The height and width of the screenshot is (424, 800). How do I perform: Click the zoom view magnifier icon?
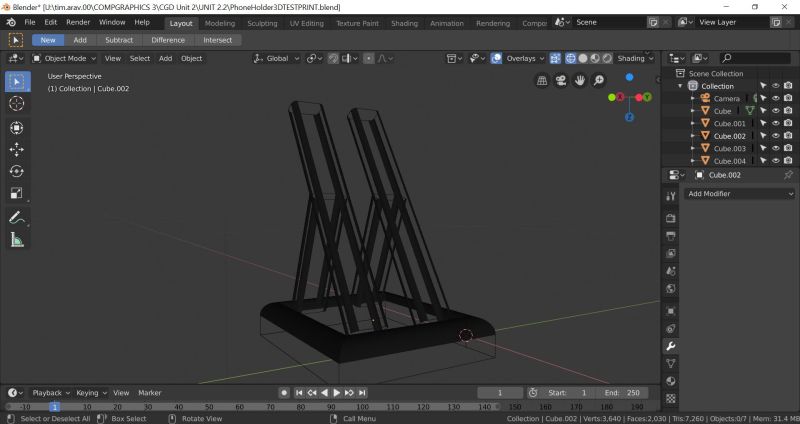coord(598,81)
